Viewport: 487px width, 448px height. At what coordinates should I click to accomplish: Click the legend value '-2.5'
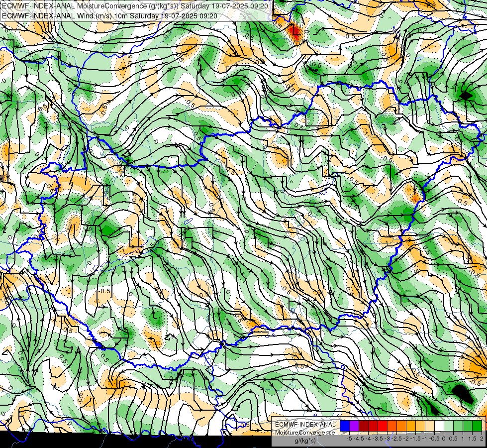tap(396, 439)
